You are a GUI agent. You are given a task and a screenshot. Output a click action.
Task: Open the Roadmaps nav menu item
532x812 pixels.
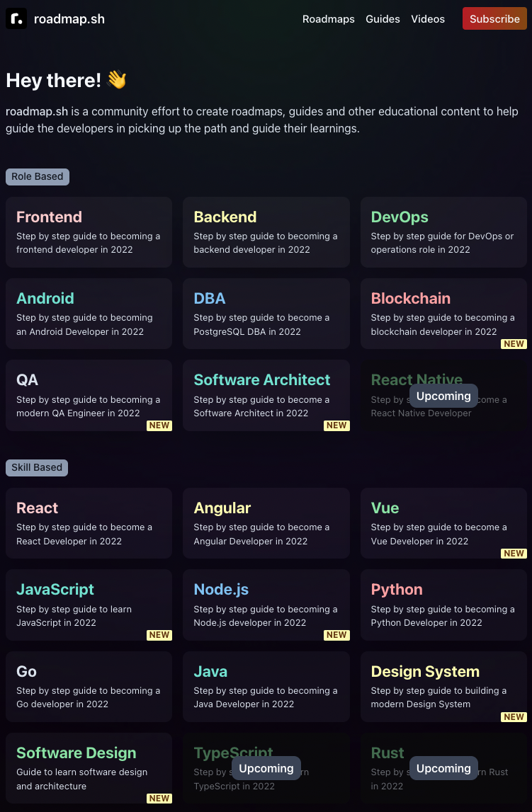tap(328, 19)
